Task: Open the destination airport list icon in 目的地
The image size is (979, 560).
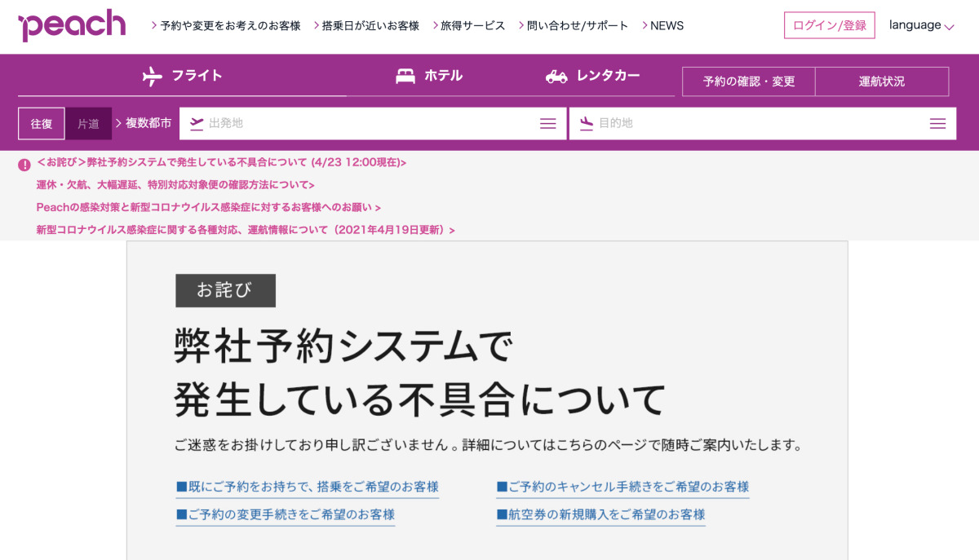Action: click(937, 123)
